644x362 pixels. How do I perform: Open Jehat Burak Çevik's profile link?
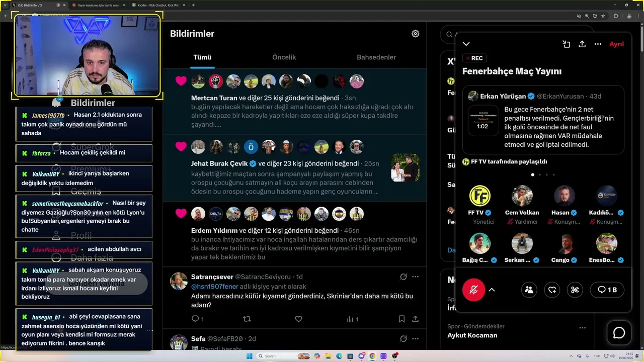point(220,163)
